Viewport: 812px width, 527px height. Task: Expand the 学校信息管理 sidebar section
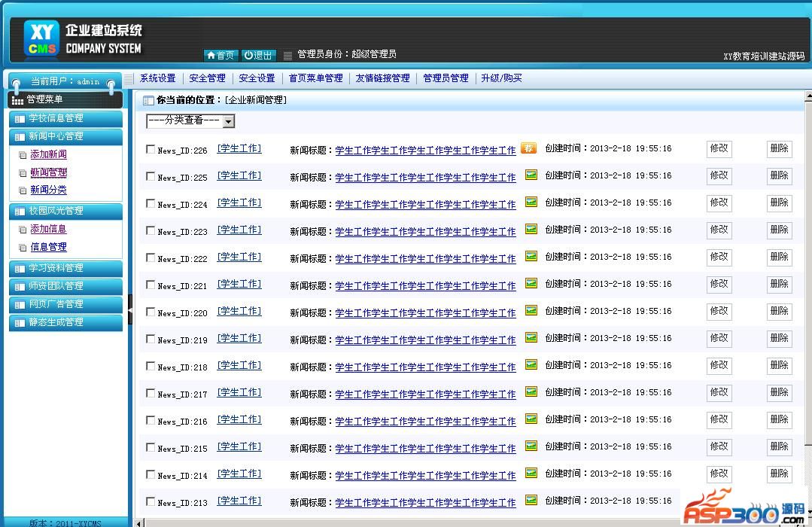point(65,118)
